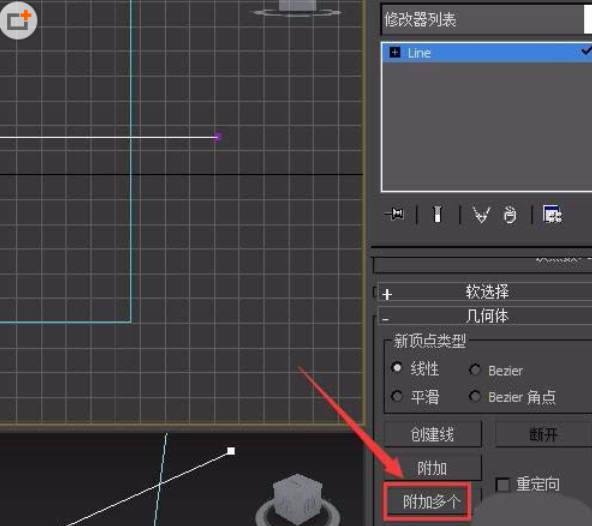Collapse the 几何体 rollout

point(485,316)
